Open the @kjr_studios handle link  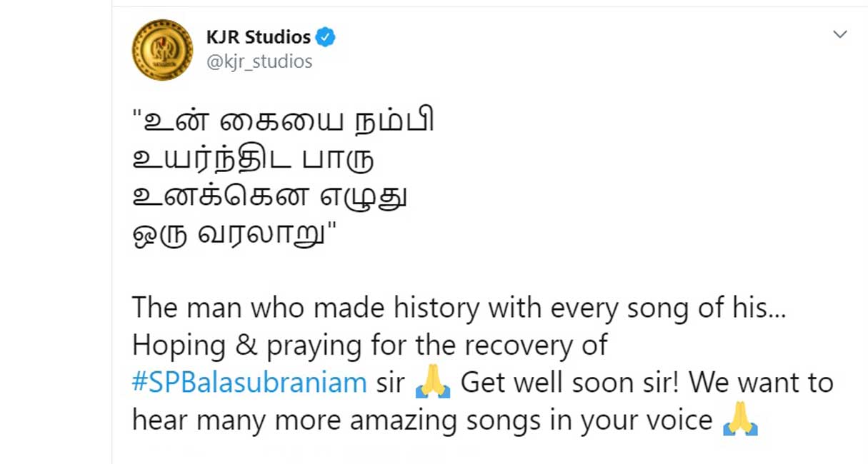tap(259, 62)
